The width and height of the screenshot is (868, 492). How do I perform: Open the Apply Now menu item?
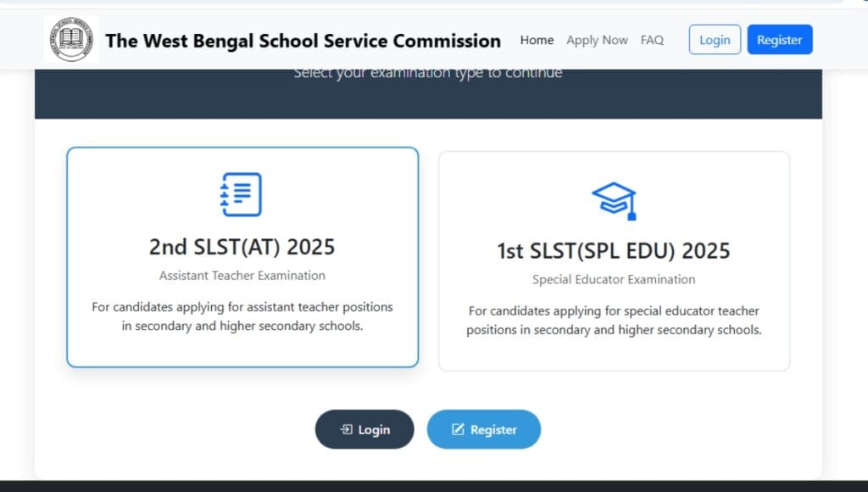coord(597,40)
